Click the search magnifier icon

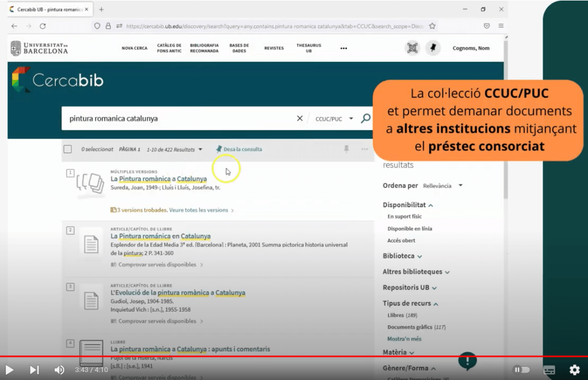pos(366,118)
